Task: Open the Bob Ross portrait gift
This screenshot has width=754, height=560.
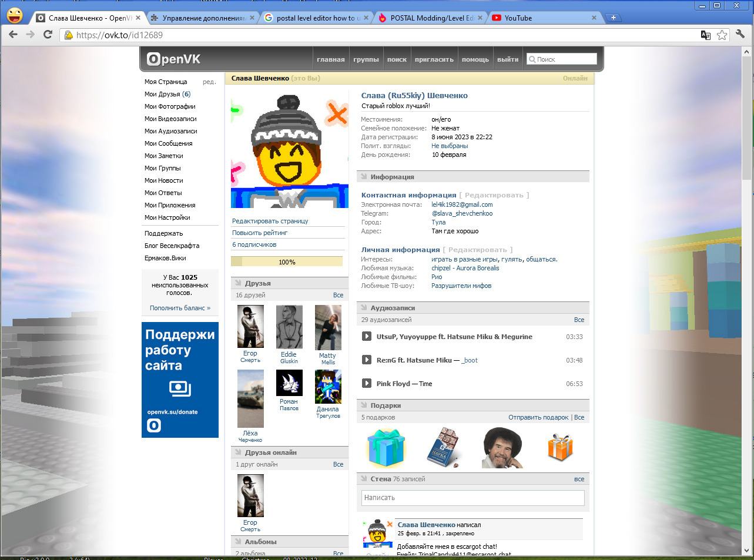Action: click(502, 448)
